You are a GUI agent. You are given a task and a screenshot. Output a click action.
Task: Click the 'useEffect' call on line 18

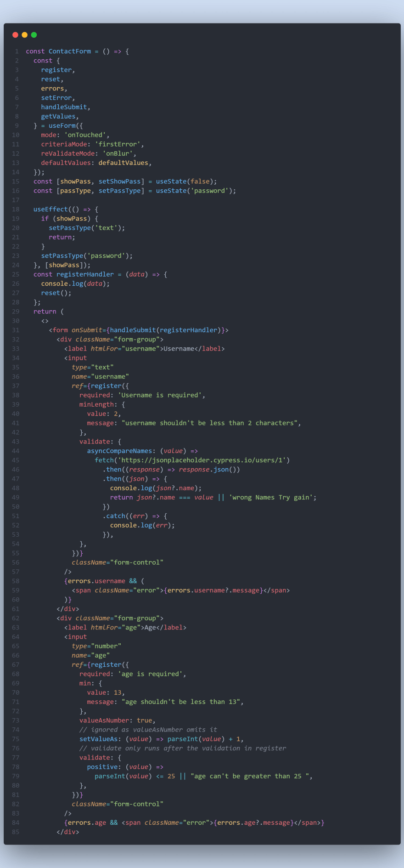pyautogui.click(x=50, y=210)
